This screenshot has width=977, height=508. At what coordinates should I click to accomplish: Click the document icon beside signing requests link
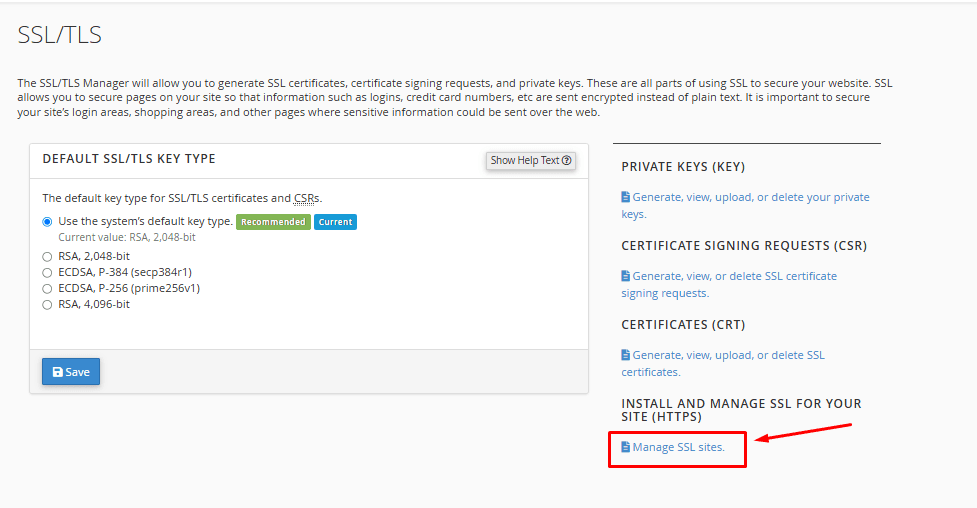tap(626, 276)
